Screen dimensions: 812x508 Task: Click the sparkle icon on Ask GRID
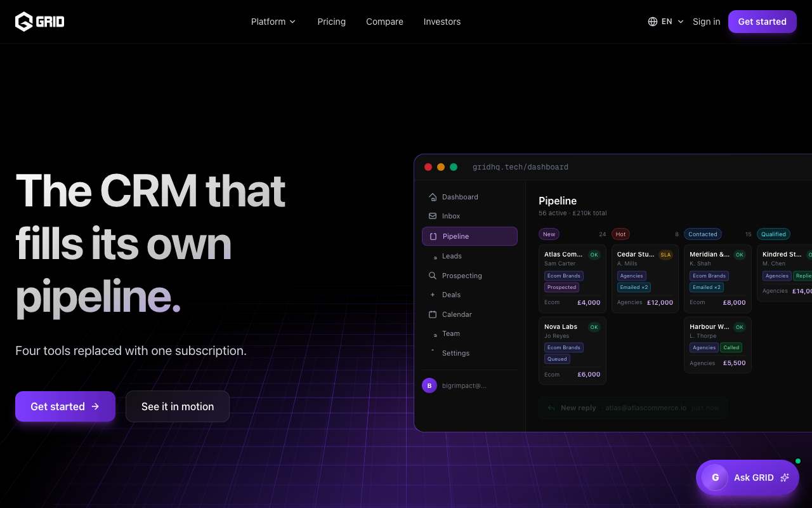click(785, 478)
